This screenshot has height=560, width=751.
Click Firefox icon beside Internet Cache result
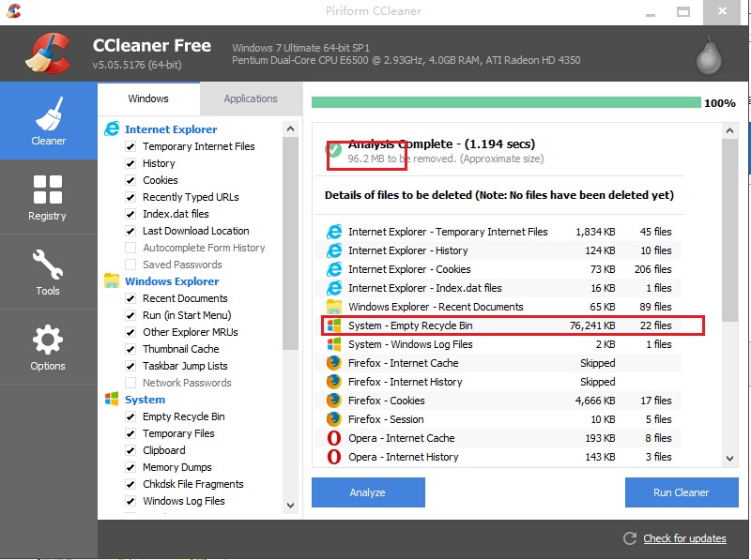click(x=334, y=363)
